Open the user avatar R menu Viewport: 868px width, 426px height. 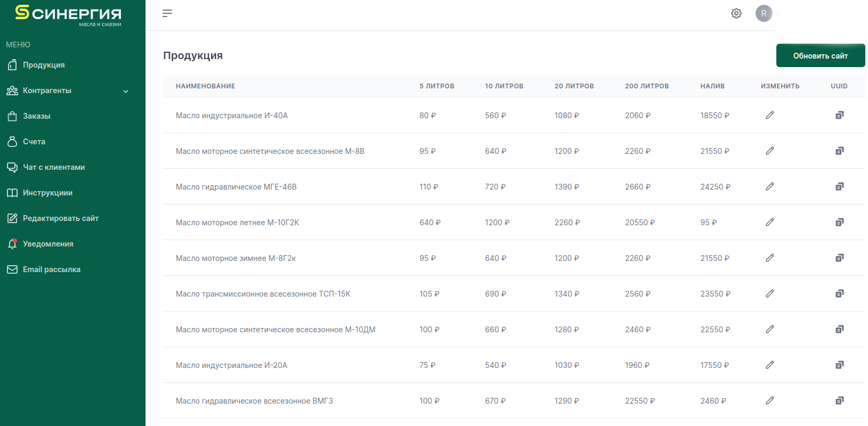tap(764, 13)
